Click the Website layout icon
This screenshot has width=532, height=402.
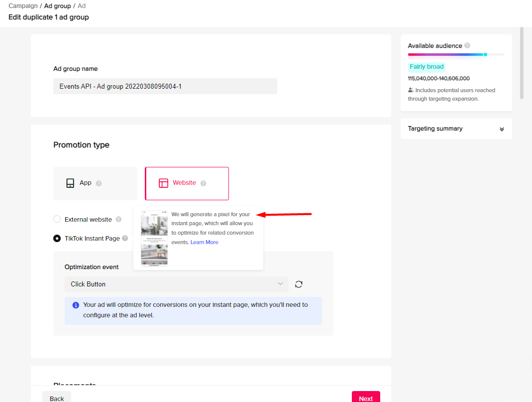163,183
